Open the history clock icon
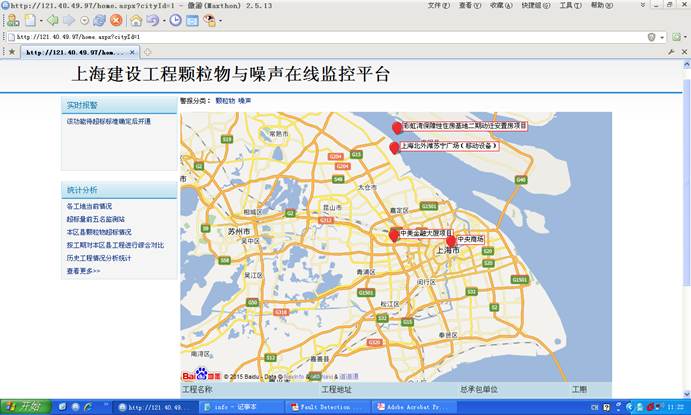The image size is (691, 415). coord(176,20)
